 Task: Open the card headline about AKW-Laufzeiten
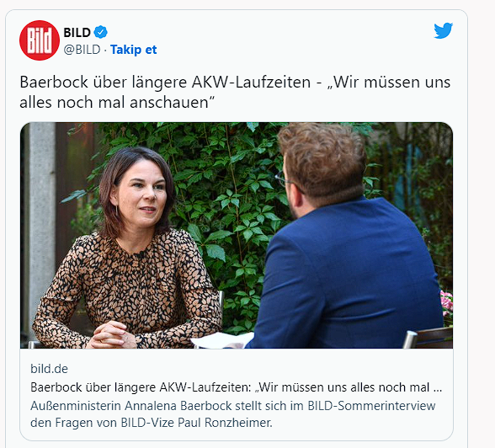pos(236,387)
